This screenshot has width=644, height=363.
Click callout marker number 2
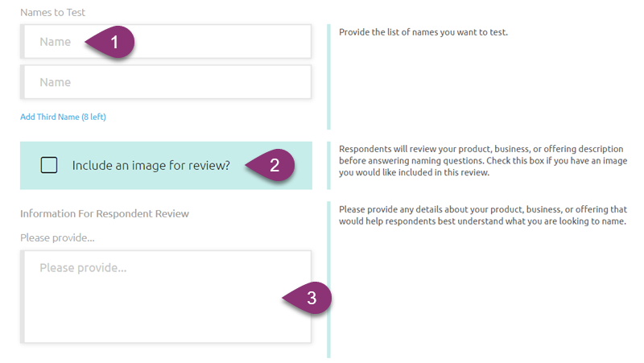274,166
